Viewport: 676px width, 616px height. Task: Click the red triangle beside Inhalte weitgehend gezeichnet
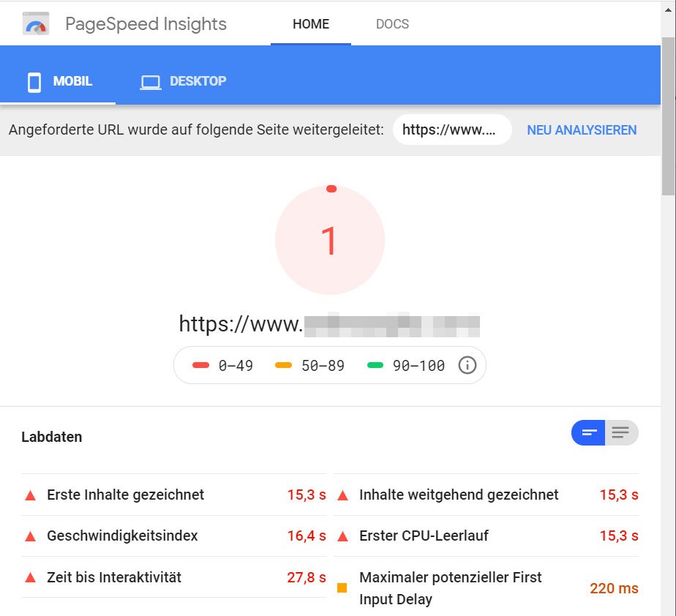342,495
